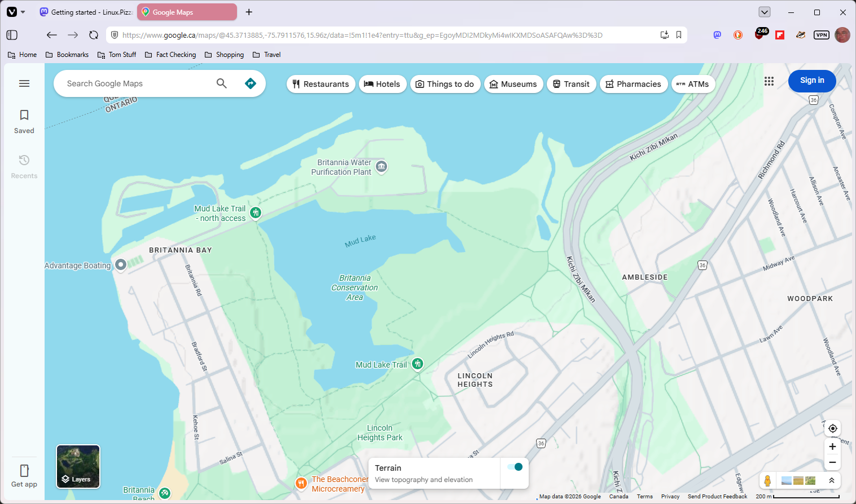
Task: Select the Street View pegman
Action: 767,481
